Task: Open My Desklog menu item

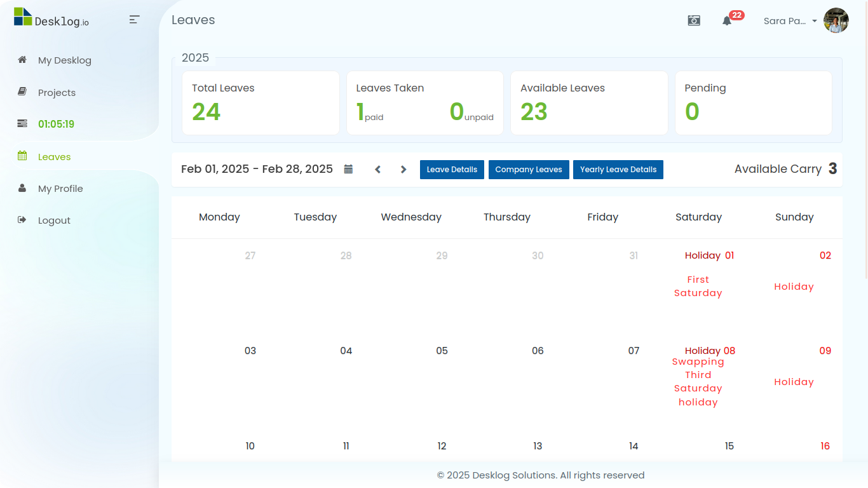Action: click(65, 60)
